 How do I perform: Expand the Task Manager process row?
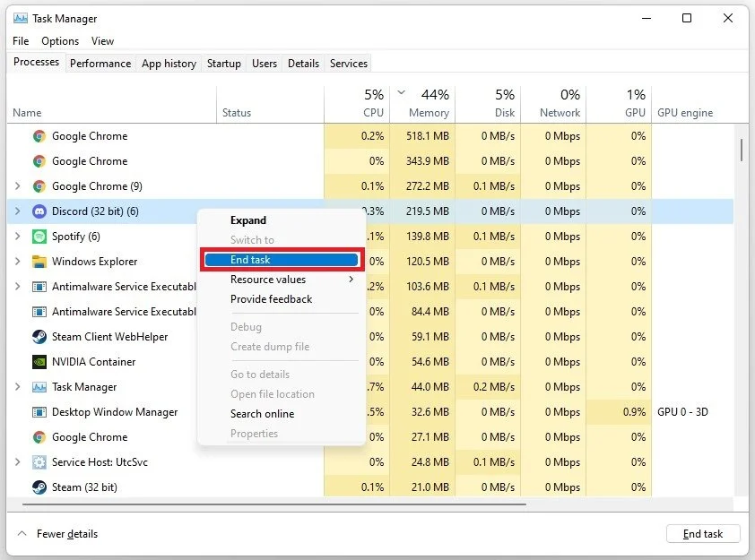tap(18, 386)
